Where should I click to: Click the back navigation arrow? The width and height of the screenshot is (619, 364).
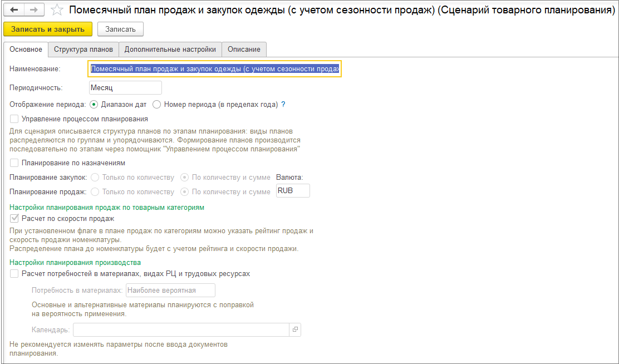14,10
